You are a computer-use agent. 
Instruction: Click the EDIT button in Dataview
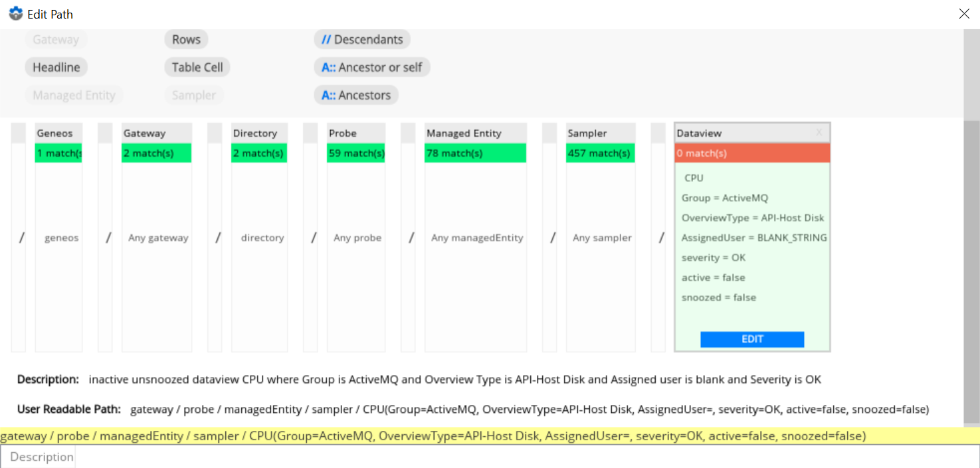[752, 339]
